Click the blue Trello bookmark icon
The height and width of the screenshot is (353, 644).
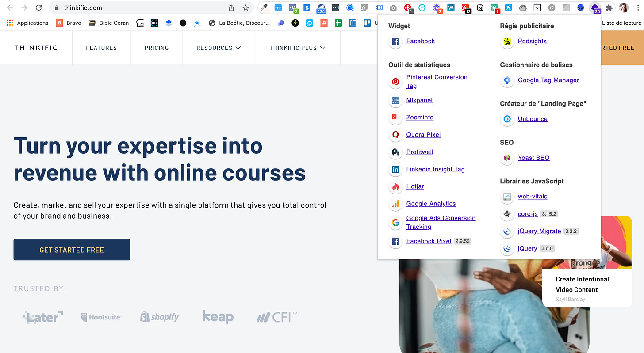[x=367, y=23]
